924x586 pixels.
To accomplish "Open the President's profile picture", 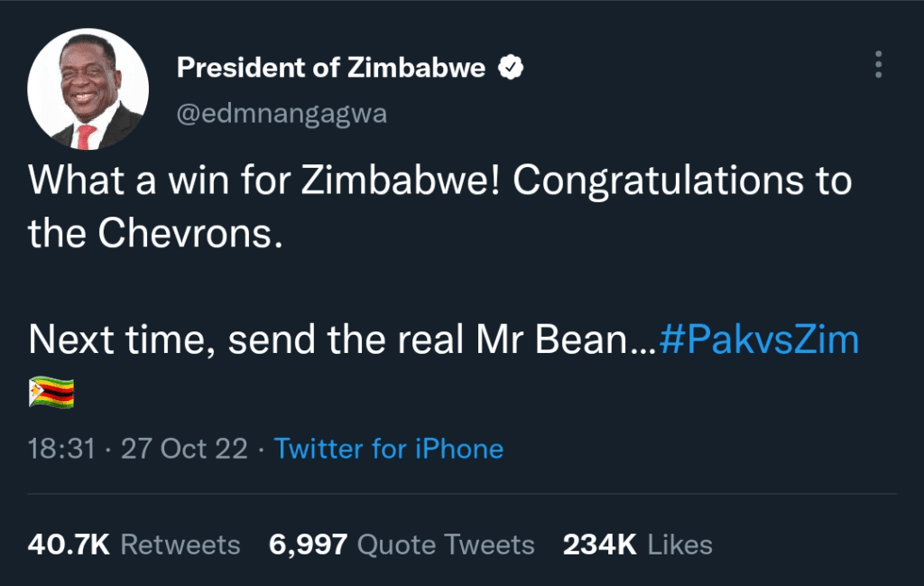I will (x=87, y=89).
